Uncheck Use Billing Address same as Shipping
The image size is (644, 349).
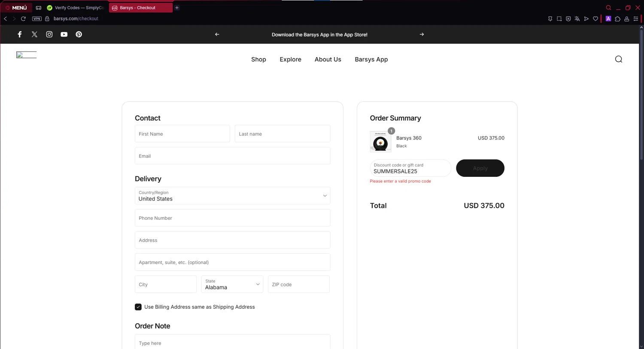138,307
